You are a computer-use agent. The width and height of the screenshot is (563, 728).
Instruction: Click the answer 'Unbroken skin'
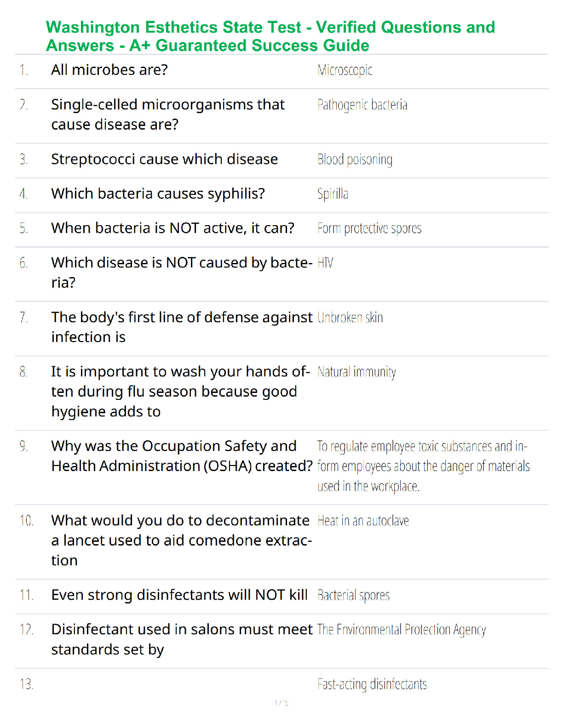tap(350, 318)
